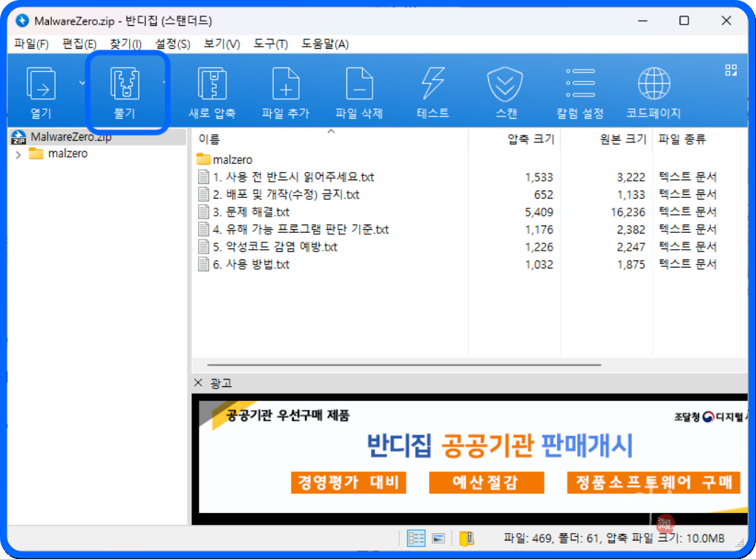
Task: Open the 찾기(I) menu
Action: [125, 44]
